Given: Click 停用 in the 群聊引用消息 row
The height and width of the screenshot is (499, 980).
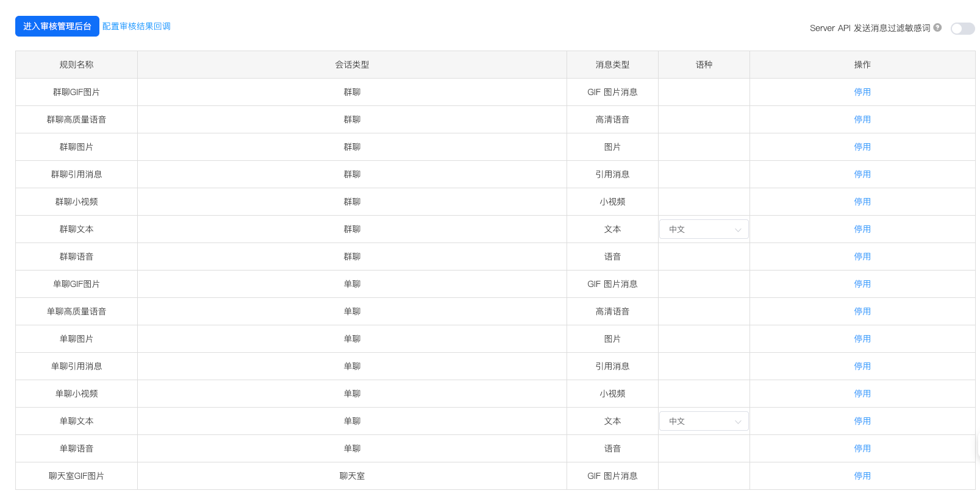Looking at the screenshot, I should 862,174.
